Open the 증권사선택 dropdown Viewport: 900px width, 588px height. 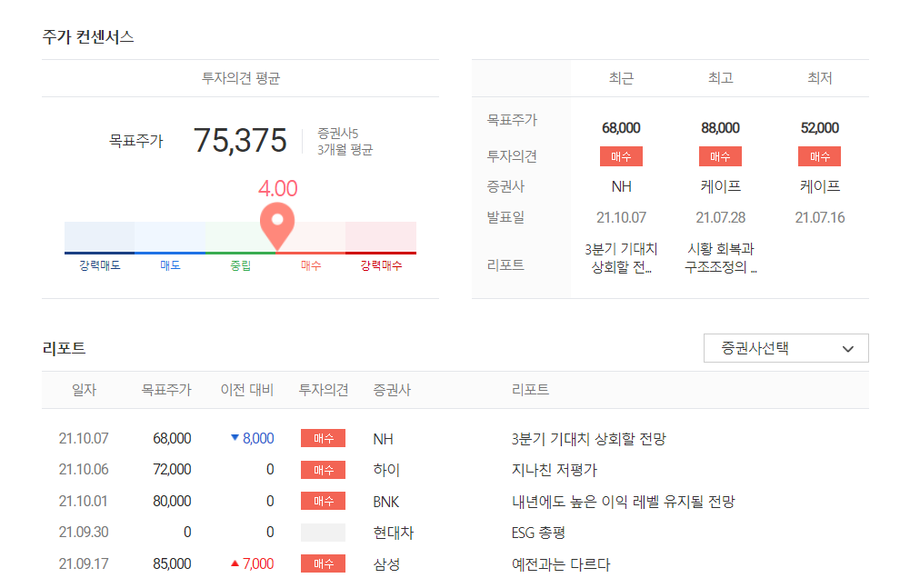pos(785,348)
